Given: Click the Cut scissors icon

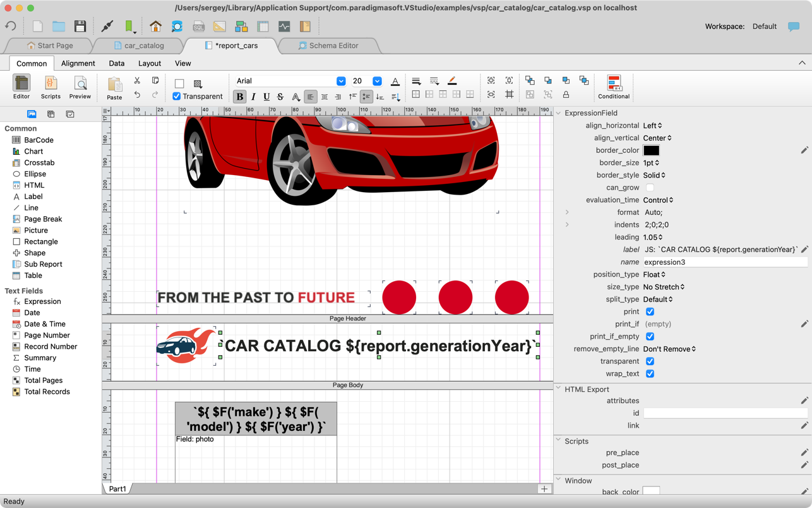Looking at the screenshot, I should (137, 81).
